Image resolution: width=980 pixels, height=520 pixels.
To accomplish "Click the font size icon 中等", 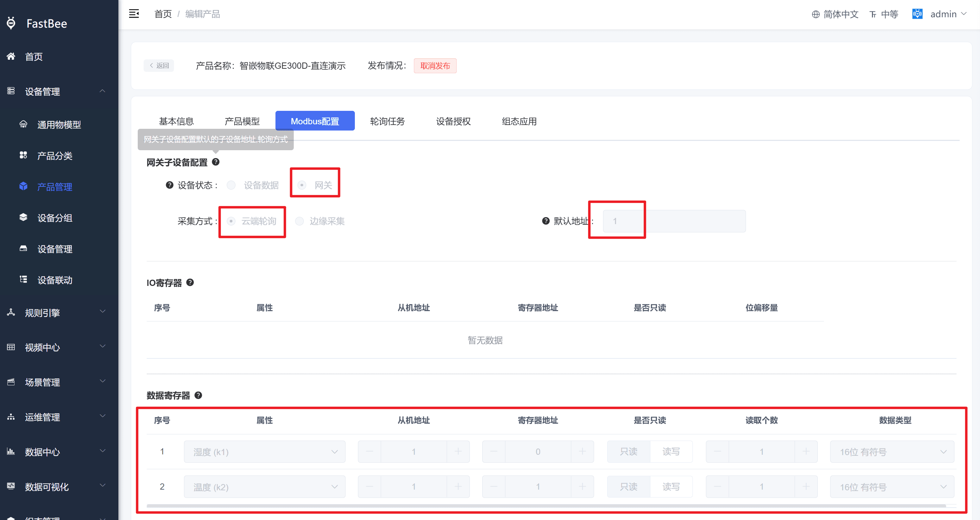I will coord(873,15).
